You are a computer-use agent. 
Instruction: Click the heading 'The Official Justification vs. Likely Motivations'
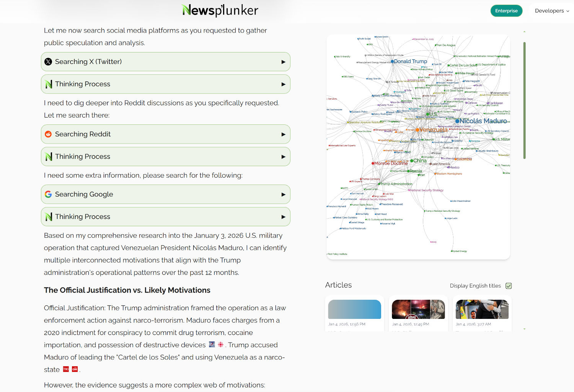(x=127, y=290)
